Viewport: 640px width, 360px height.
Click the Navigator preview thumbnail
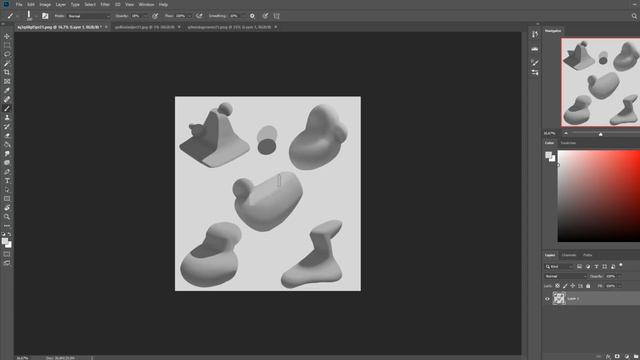pos(600,82)
